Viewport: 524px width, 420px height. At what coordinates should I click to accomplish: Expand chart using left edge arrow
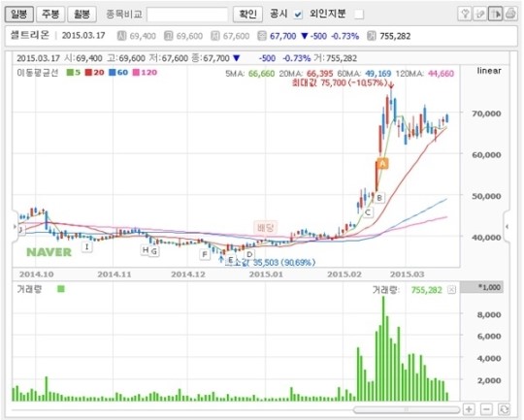click(x=15, y=227)
